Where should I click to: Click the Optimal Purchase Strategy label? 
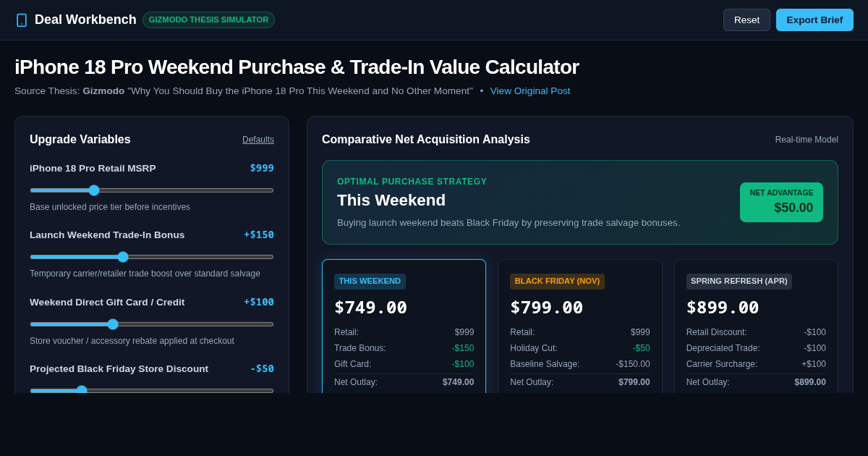click(x=412, y=182)
